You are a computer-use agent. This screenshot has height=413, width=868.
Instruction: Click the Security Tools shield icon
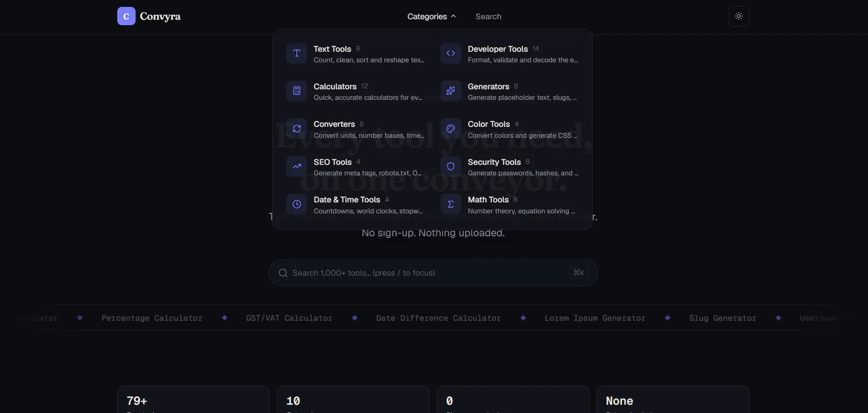(451, 167)
